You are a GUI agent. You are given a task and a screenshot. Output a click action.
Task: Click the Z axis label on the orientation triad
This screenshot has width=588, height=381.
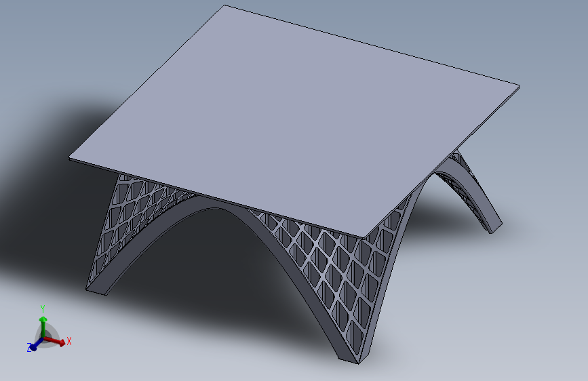click(29, 348)
